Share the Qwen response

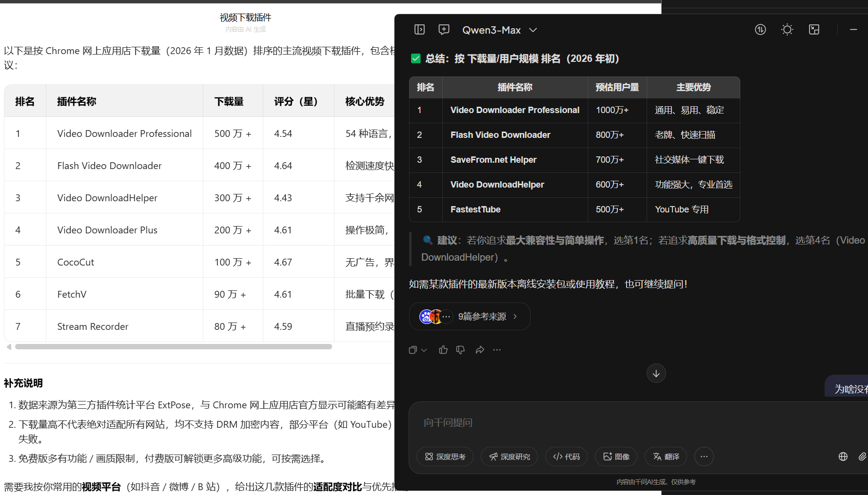coord(480,350)
